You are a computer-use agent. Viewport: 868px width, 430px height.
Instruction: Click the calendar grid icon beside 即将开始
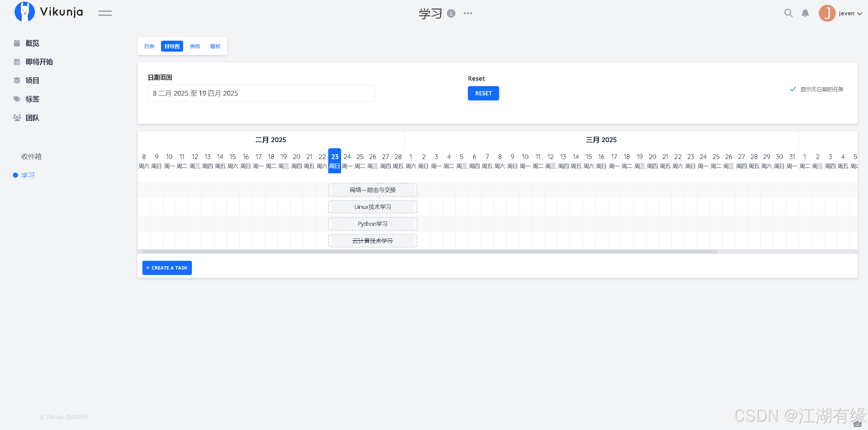[x=17, y=62]
